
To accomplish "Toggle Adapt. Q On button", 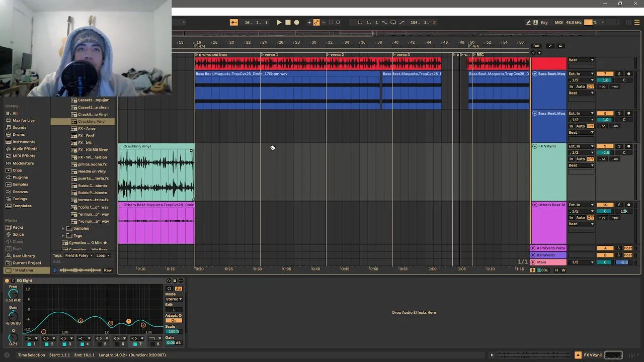I will (x=174, y=320).
